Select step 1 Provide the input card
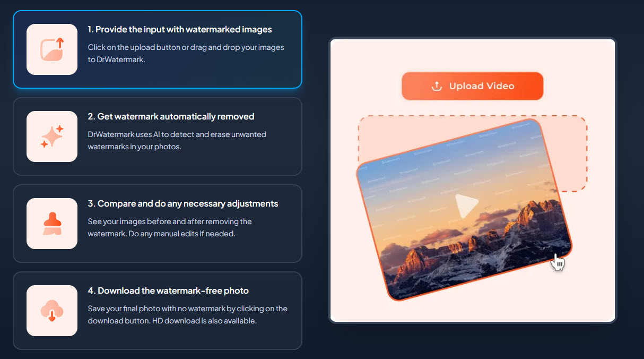The height and width of the screenshot is (359, 644). coord(158,49)
